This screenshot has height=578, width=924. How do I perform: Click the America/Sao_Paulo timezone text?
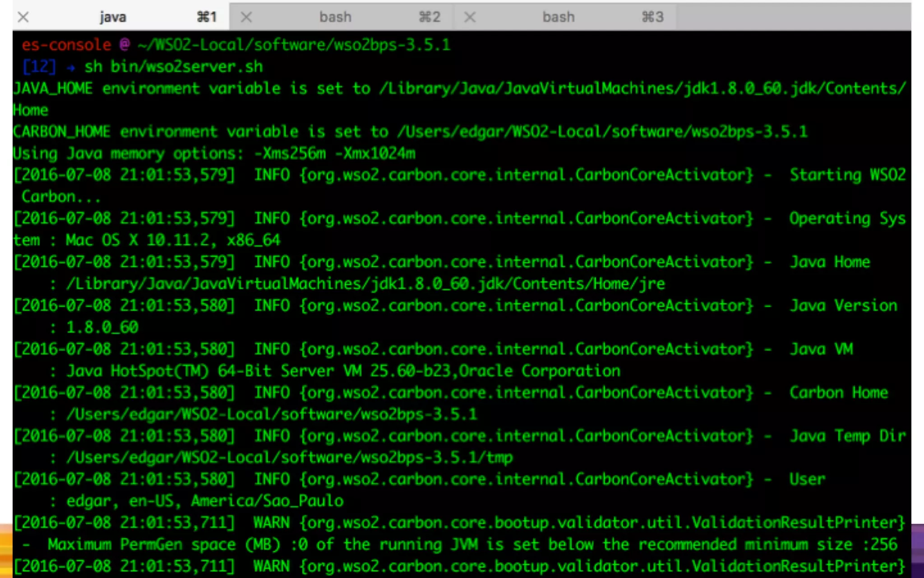[267, 501]
